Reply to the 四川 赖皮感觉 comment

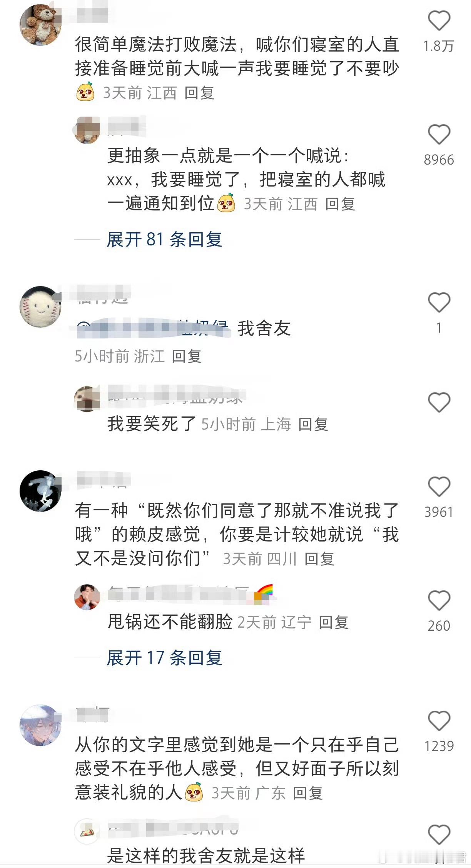319,559
